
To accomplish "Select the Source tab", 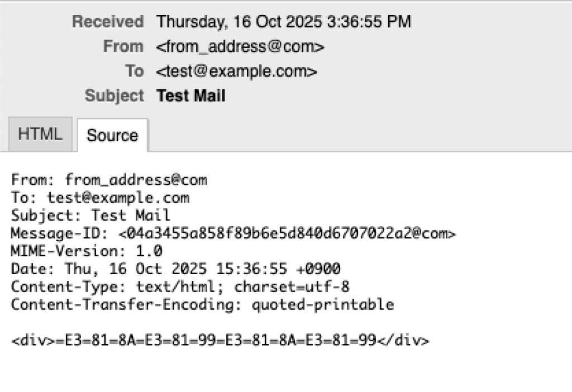I will [112, 135].
